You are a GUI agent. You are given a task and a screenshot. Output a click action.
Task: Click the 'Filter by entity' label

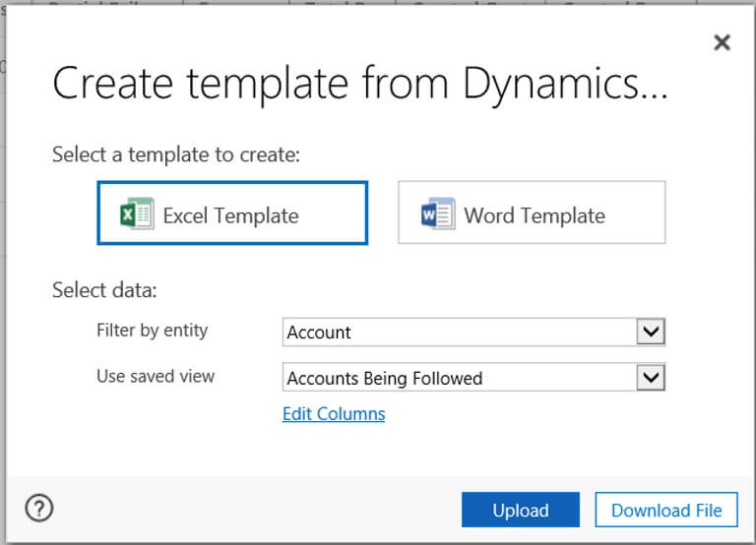tap(153, 331)
